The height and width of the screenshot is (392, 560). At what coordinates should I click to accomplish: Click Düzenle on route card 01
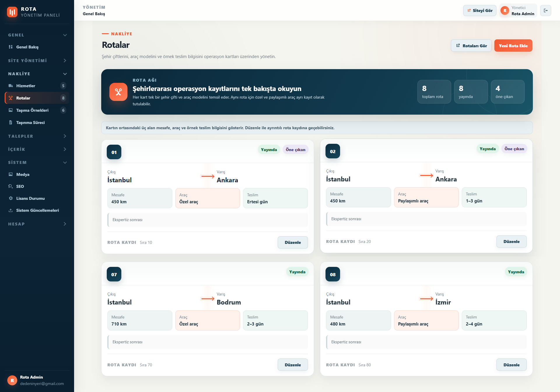pyautogui.click(x=293, y=242)
